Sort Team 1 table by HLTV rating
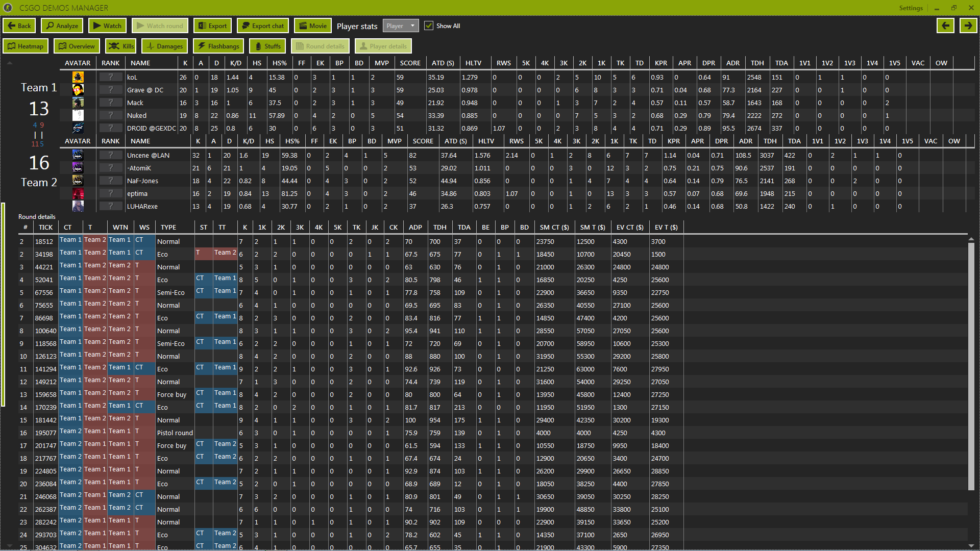The image size is (980, 551). pos(473,63)
